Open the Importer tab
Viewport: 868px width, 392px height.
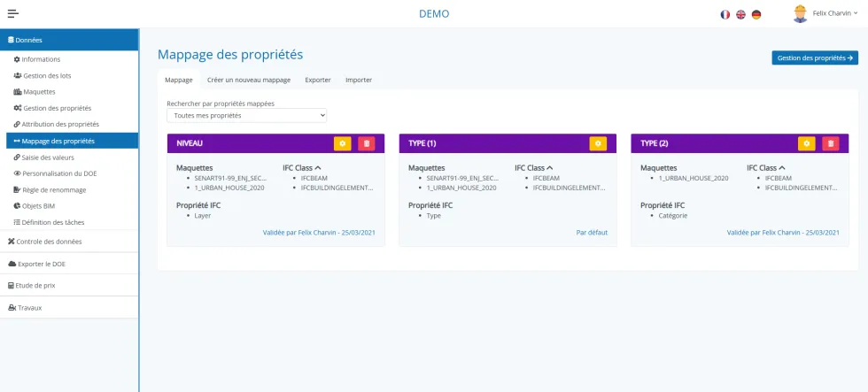359,80
